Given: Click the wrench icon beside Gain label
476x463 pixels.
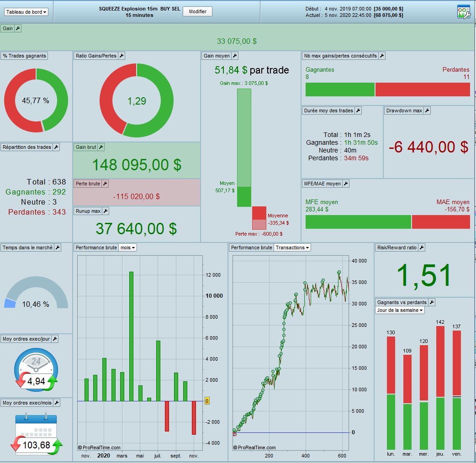Looking at the screenshot, I should (x=18, y=28).
